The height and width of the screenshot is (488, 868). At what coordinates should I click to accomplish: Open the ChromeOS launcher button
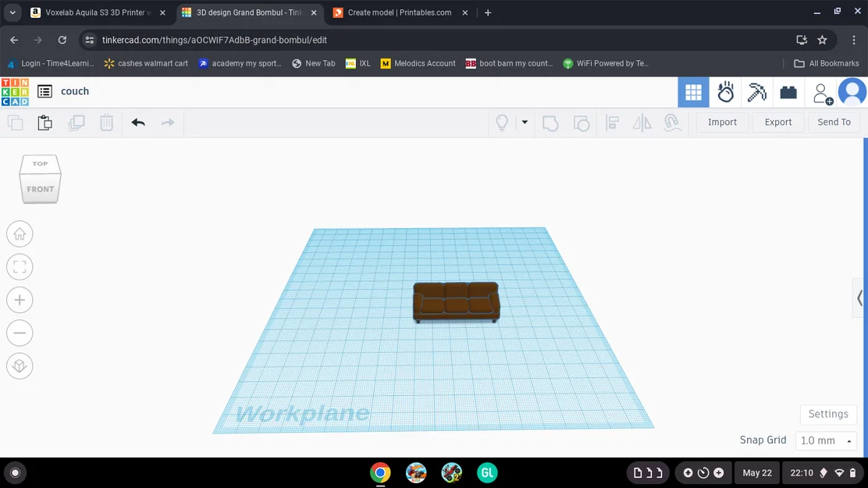click(x=15, y=472)
